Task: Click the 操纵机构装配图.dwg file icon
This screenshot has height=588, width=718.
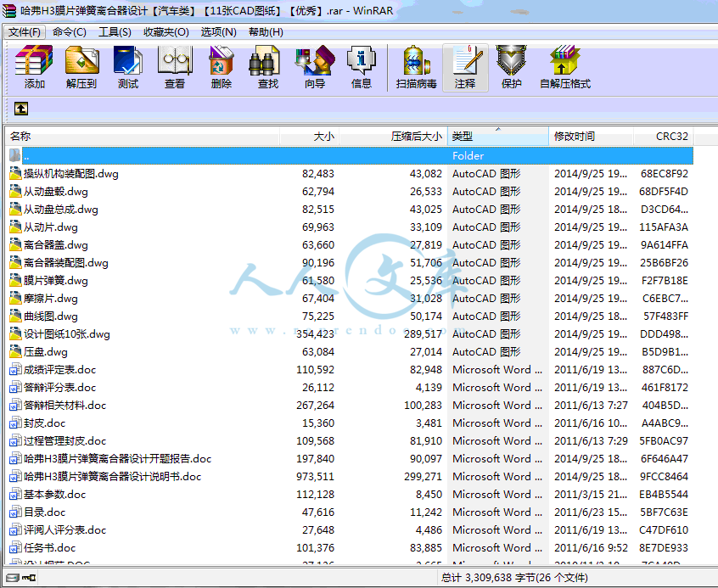Action: (x=15, y=174)
